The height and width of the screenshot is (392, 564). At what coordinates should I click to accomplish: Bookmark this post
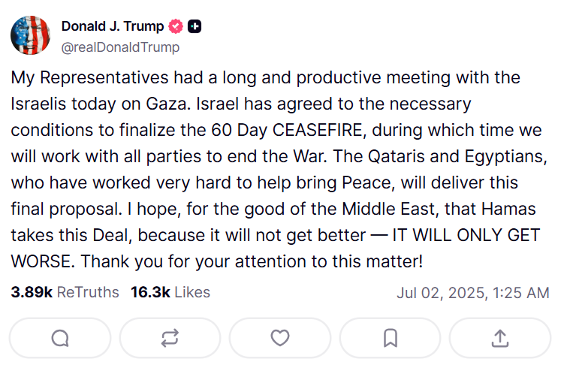pos(390,339)
